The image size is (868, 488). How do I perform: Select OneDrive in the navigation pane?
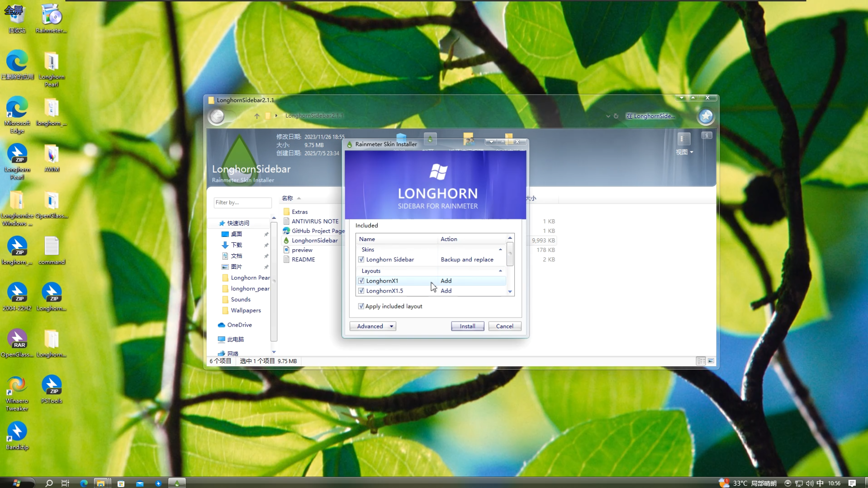[239, 325]
